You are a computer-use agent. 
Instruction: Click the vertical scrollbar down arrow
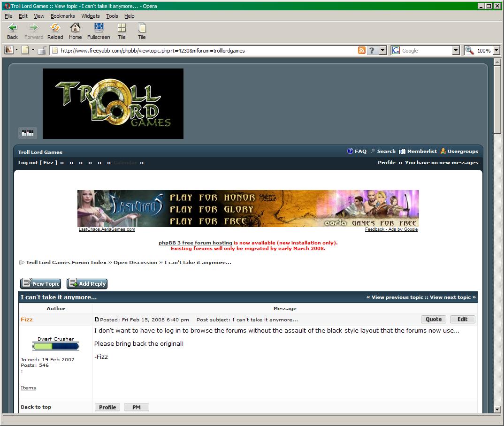coord(497,409)
